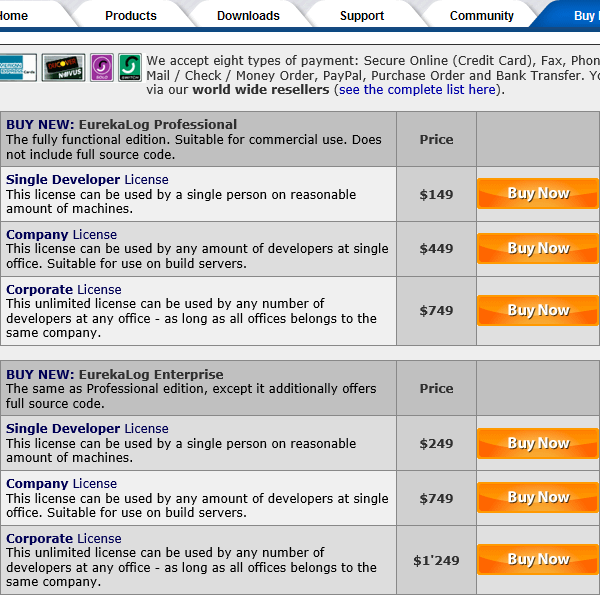This screenshot has height=595, width=600.
Task: Click the green Switch card icon
Action: [129, 68]
